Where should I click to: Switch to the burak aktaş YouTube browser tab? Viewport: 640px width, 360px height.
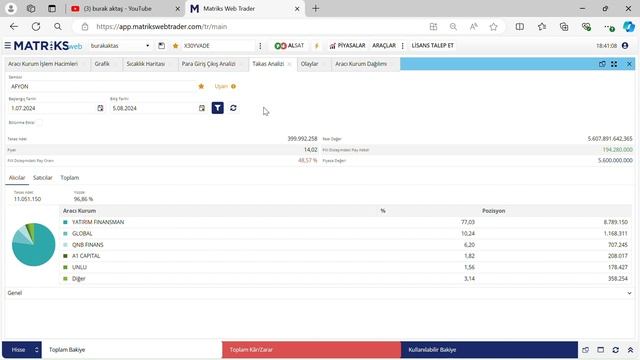125,9
